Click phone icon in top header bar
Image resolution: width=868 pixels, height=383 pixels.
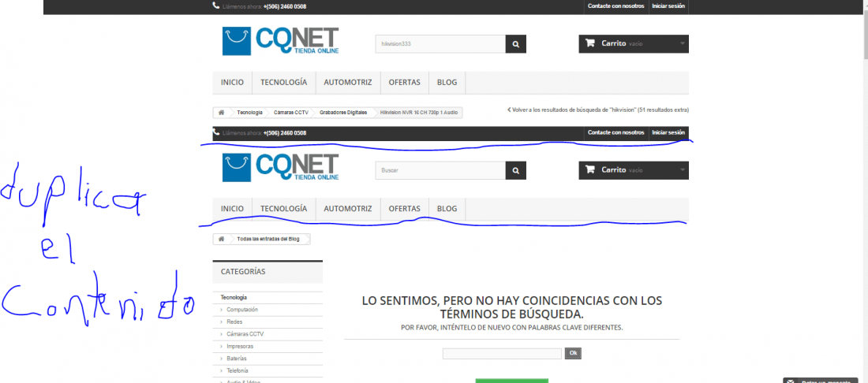216,6
